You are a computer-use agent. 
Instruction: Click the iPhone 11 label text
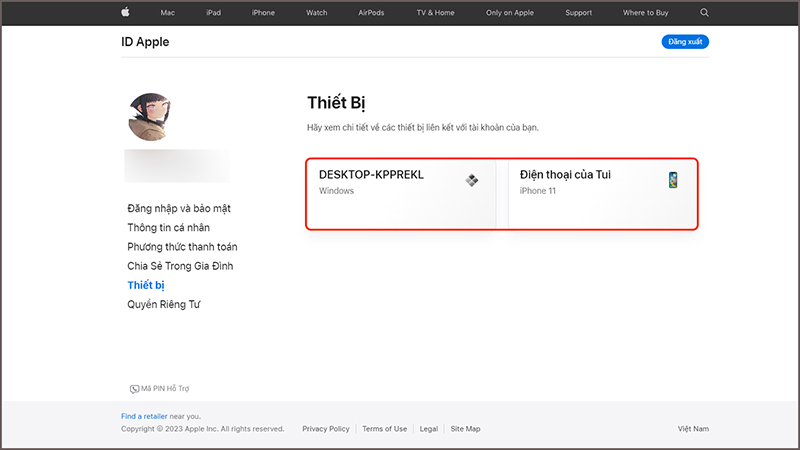(538, 191)
